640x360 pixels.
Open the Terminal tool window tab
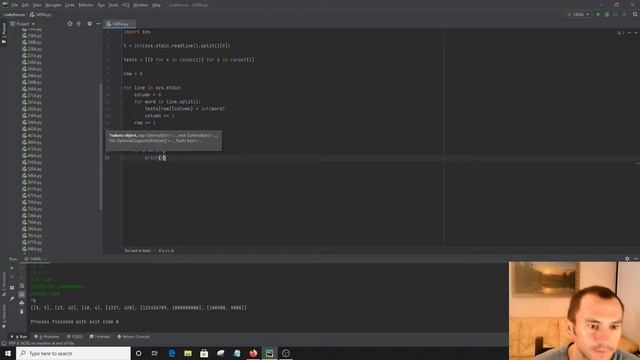(100, 337)
